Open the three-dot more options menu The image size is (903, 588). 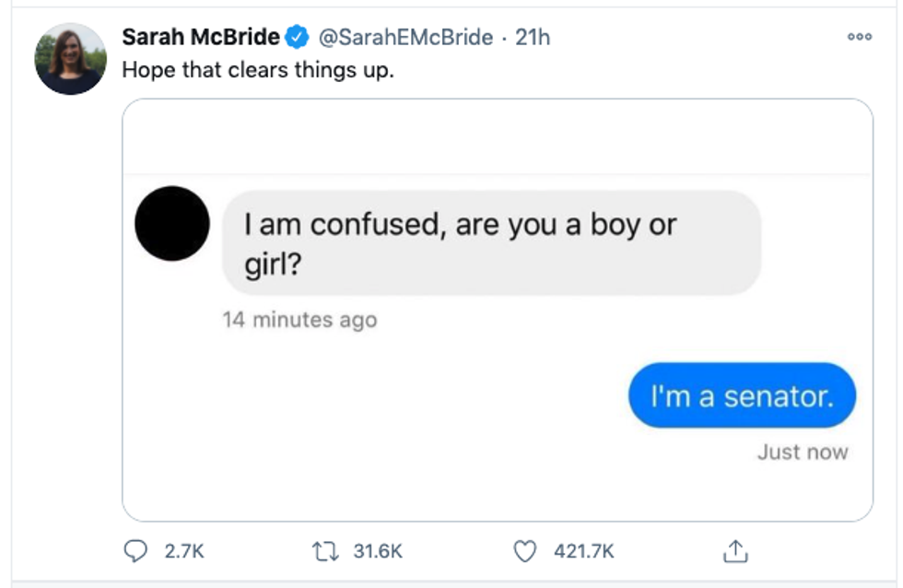coord(859,37)
